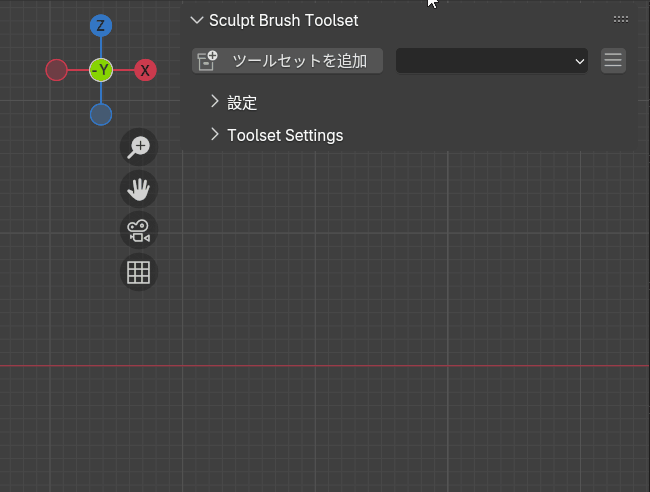Click the unlabeled negative Z axis circle

tap(101, 114)
